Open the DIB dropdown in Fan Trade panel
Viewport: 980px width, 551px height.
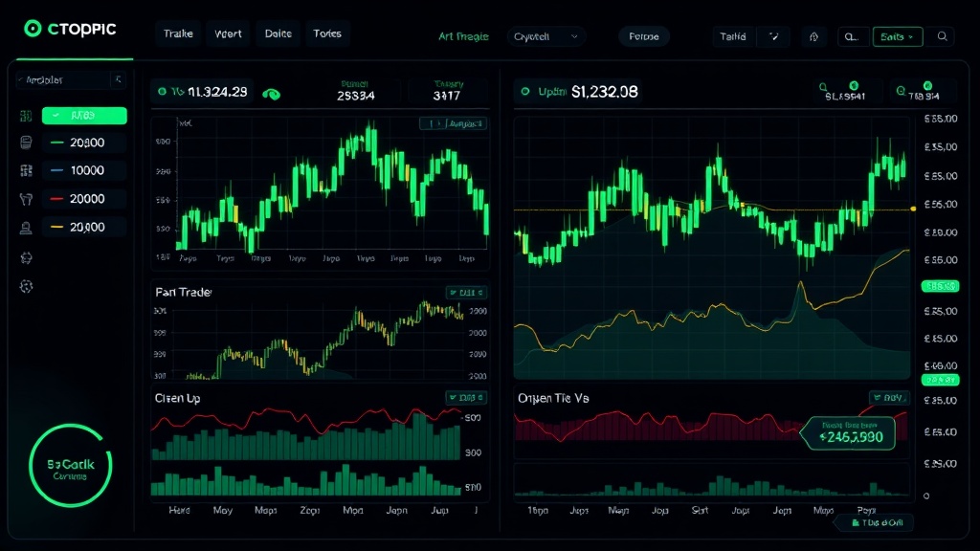coord(466,293)
